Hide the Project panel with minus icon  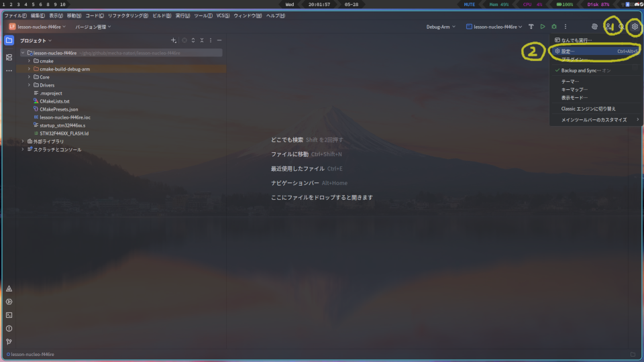point(219,40)
